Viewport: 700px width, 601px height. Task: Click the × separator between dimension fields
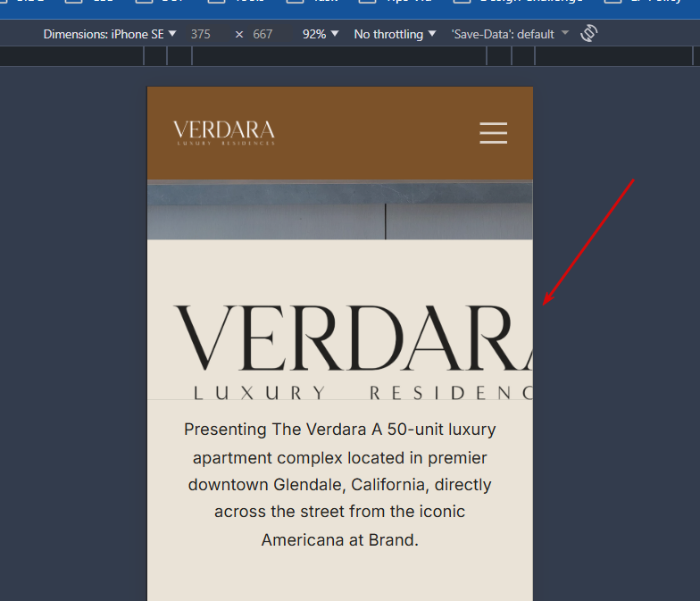[x=239, y=34]
